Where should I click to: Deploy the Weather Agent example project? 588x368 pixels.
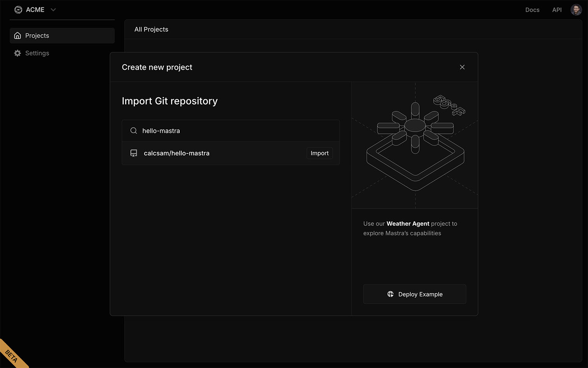[x=415, y=294]
